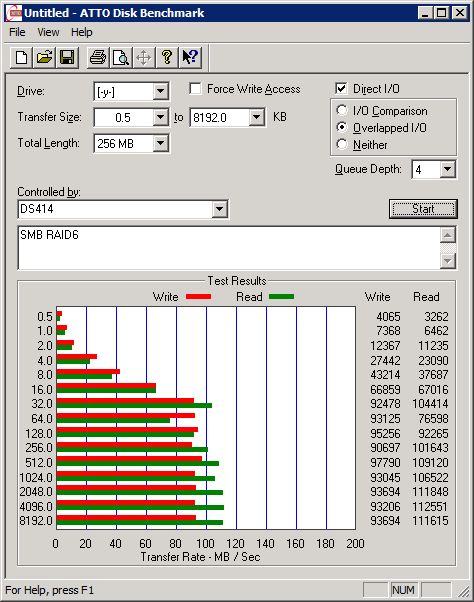Print the results using printer icon
474x602 pixels.
[x=98, y=58]
